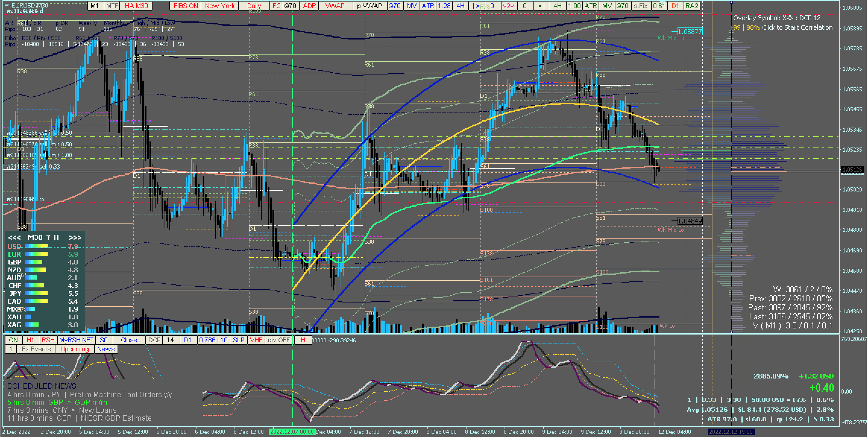
Task: Open the News tab
Action: point(106,349)
